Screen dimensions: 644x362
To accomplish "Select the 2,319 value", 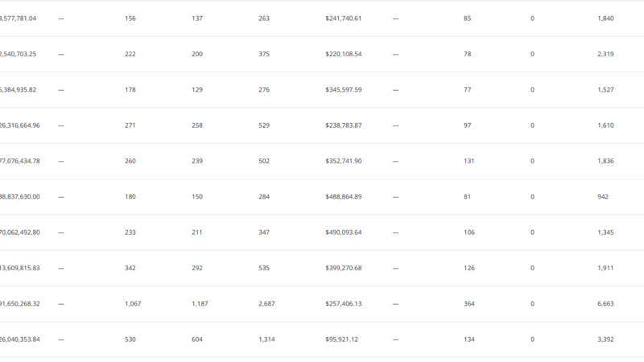I will coord(605,54).
